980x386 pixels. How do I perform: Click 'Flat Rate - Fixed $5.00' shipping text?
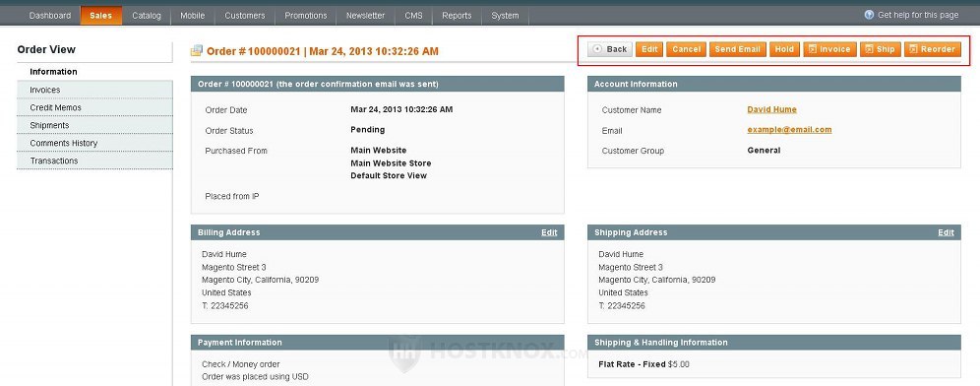[643, 364]
